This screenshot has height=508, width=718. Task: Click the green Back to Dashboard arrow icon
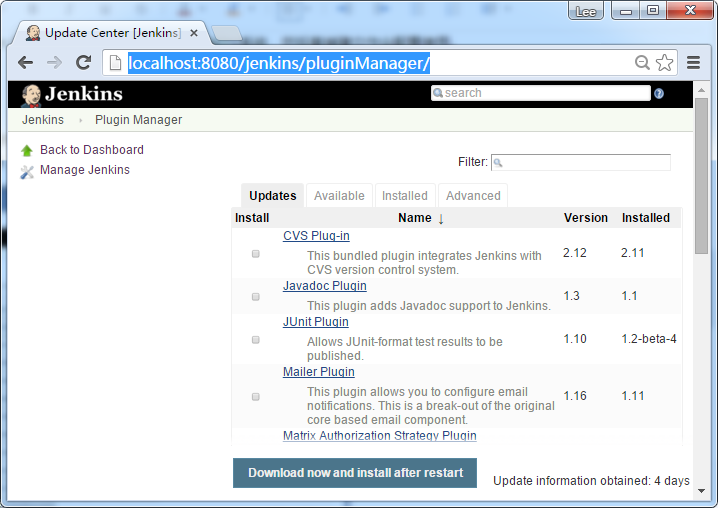[x=27, y=151]
